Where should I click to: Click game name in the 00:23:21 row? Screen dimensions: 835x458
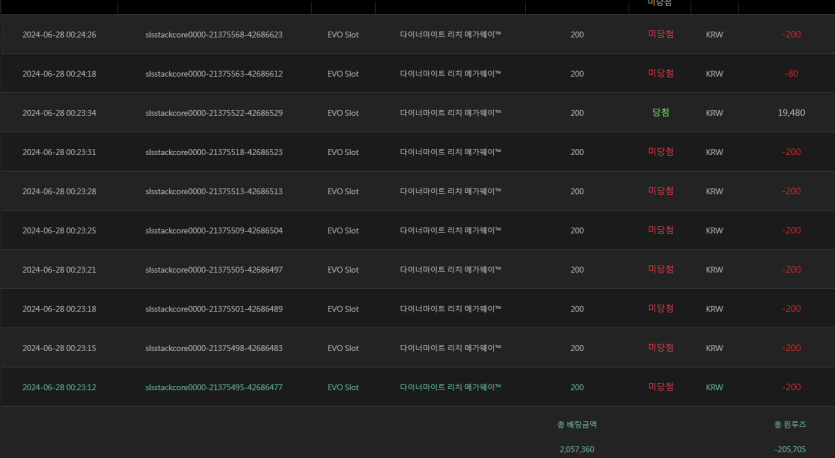pyautogui.click(x=451, y=269)
